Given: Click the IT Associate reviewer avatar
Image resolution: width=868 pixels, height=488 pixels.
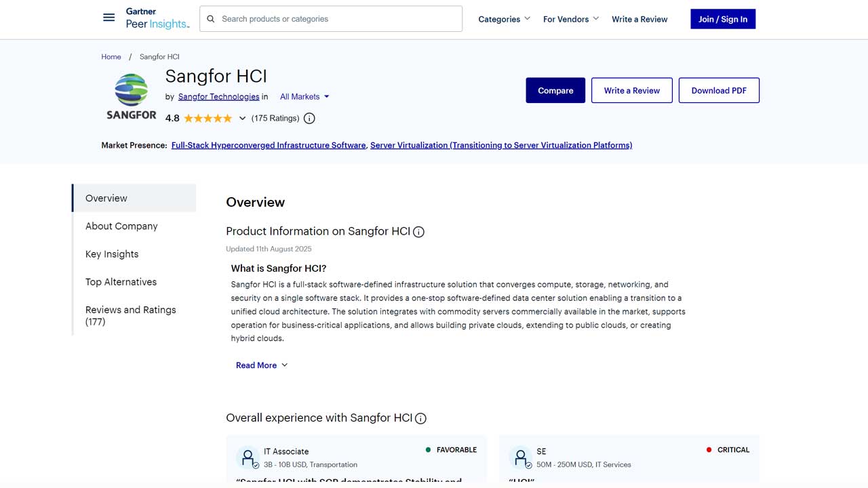Looking at the screenshot, I should tap(248, 457).
